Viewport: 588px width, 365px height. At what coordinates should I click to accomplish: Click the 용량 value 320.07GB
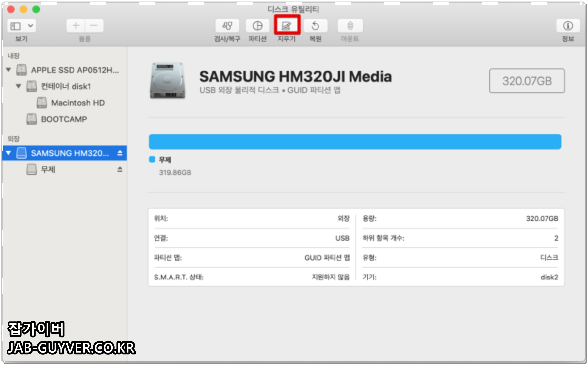coord(542,218)
